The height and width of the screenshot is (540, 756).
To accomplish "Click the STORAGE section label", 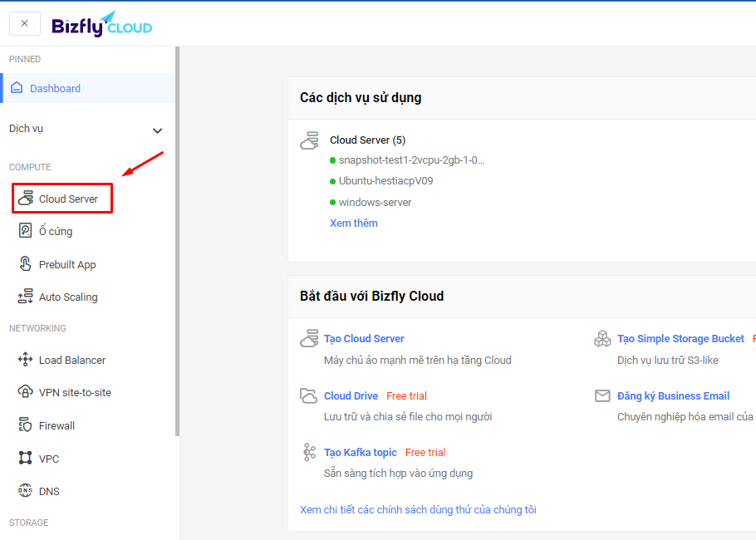I will 28,523.
